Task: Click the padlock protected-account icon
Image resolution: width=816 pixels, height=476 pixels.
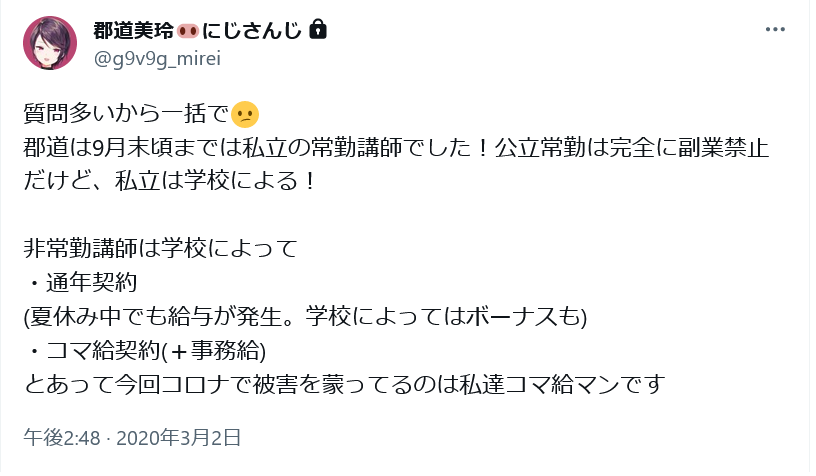Action: point(318,30)
